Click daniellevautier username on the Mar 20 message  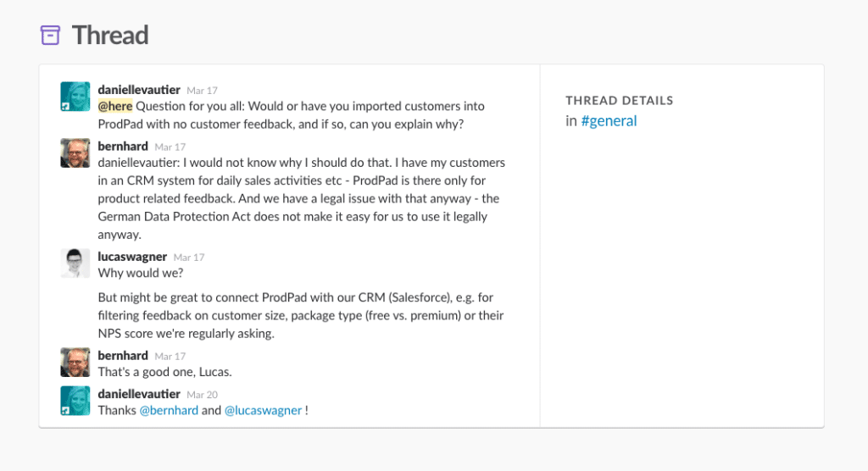point(138,394)
